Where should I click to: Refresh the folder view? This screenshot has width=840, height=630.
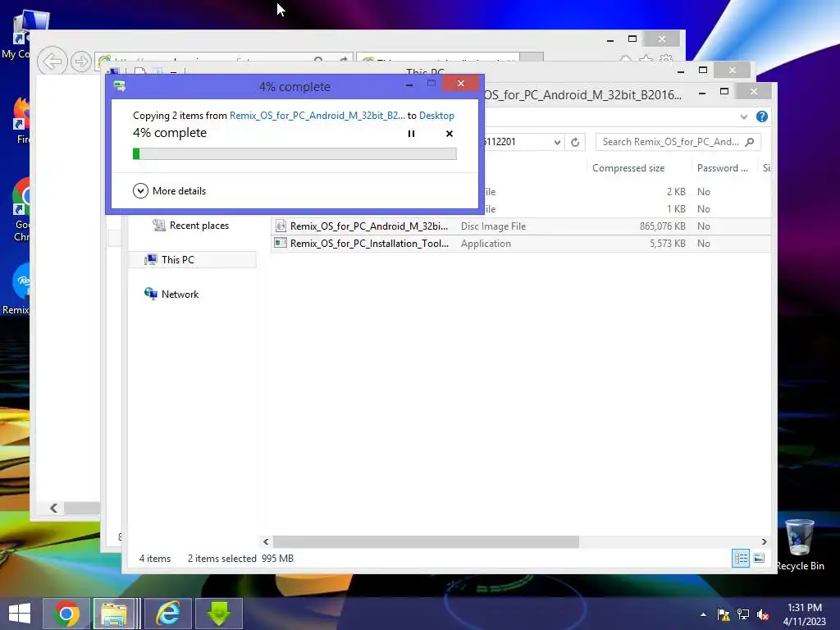coord(575,142)
